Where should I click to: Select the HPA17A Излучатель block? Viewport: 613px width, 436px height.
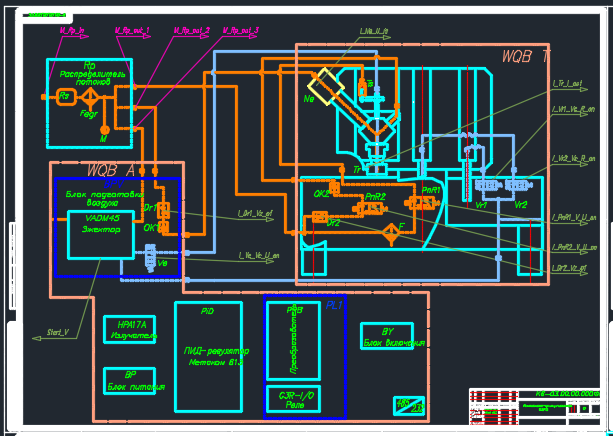[x=130, y=330]
